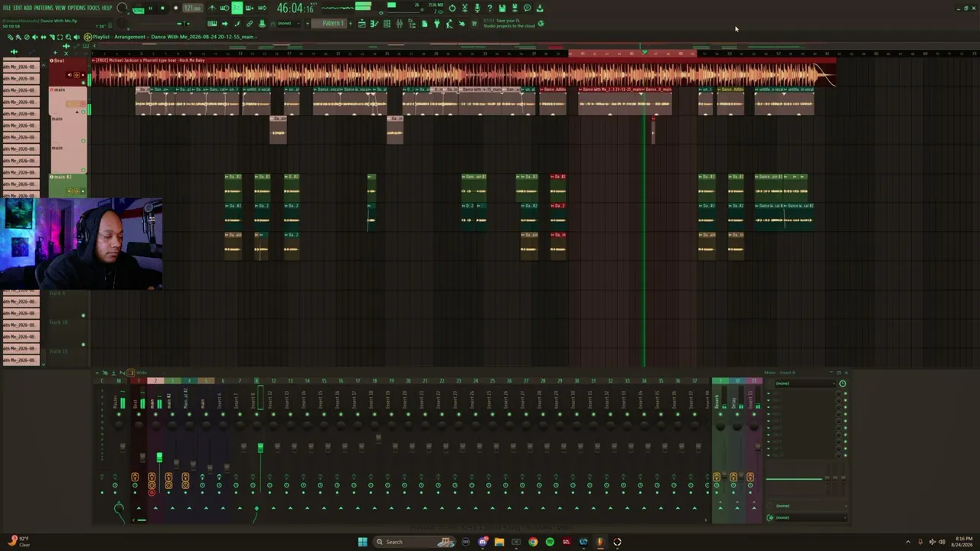Click the timeline ruler at the red selection
Screen dimensions: 980x551
632,54
